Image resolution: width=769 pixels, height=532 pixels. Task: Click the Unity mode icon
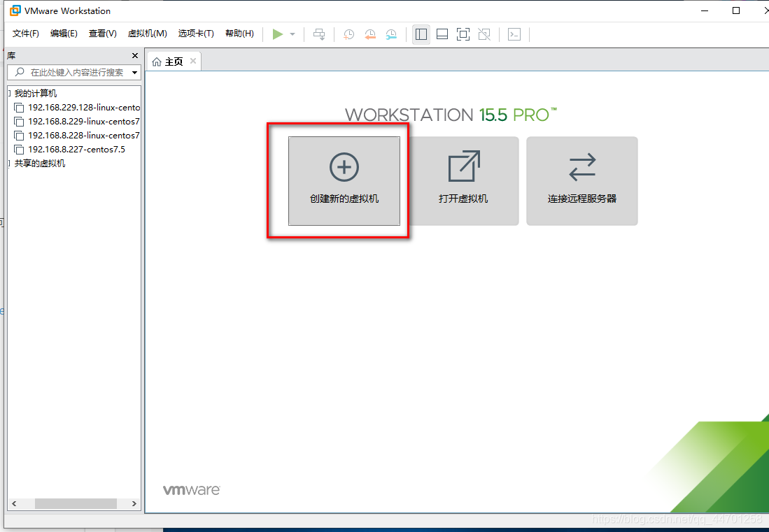[484, 34]
